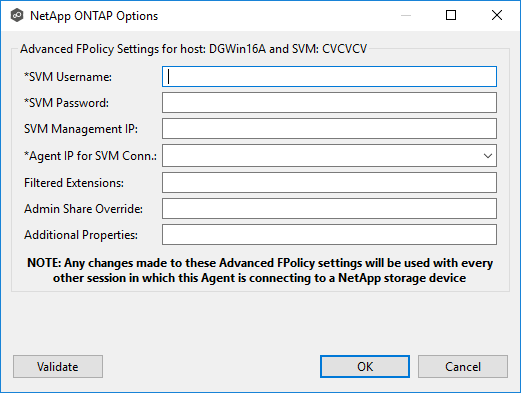This screenshot has height=393, width=521.
Task: Click the Additional Properties input box
Action: [329, 235]
